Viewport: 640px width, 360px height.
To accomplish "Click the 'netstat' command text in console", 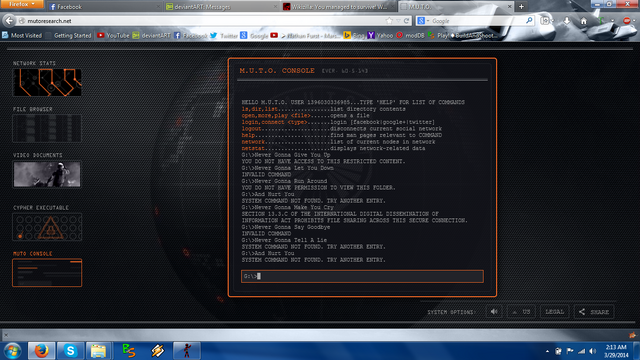I will 253,148.
